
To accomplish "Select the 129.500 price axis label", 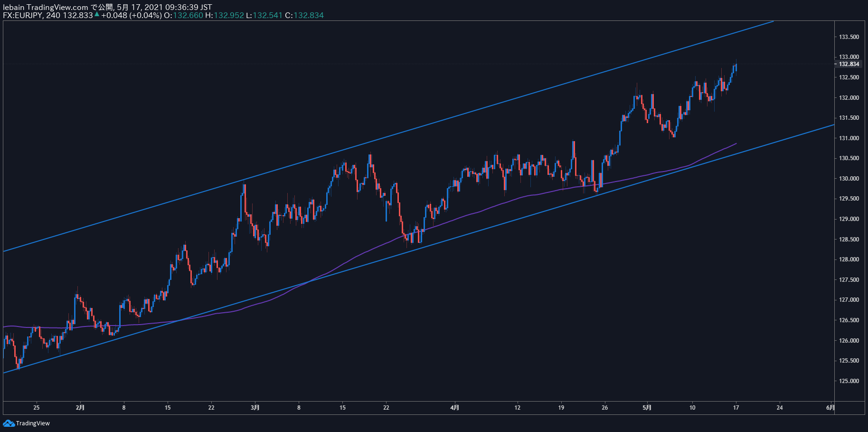I will pyautogui.click(x=849, y=199).
